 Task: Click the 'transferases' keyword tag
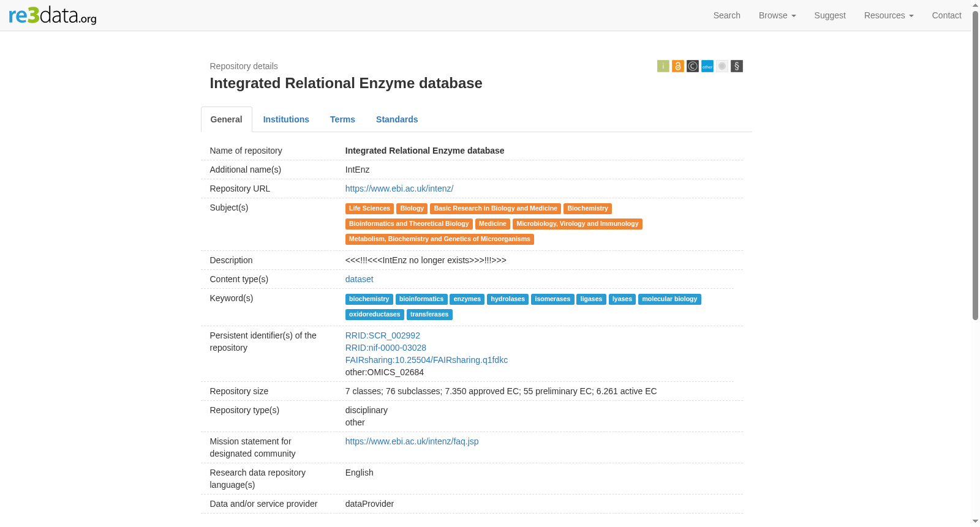coord(429,315)
